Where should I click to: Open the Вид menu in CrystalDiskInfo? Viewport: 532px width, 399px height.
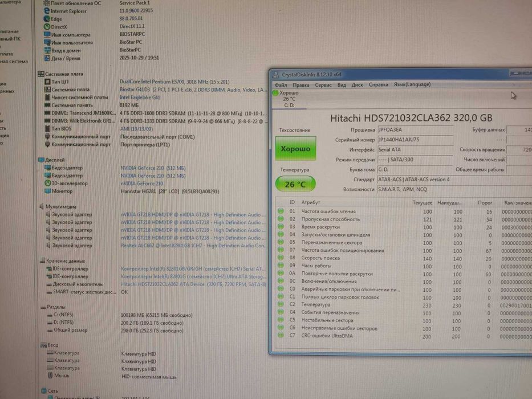click(x=342, y=85)
